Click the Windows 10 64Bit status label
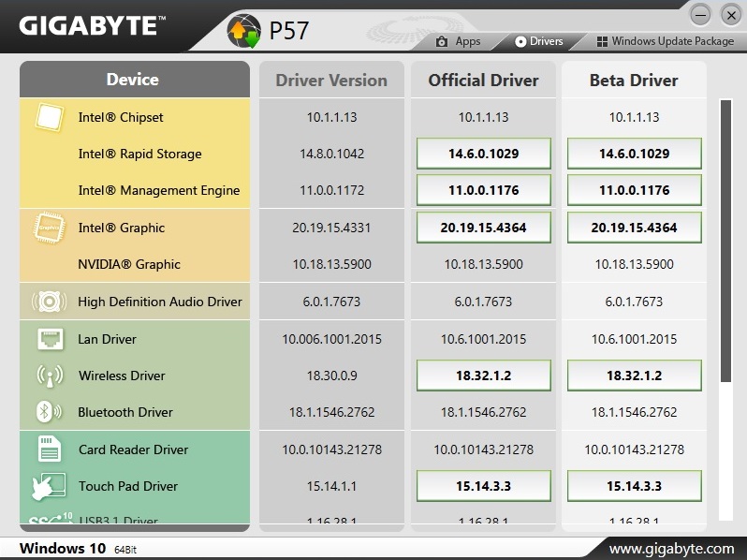Image resolution: width=747 pixels, height=560 pixels. pyautogui.click(x=78, y=549)
